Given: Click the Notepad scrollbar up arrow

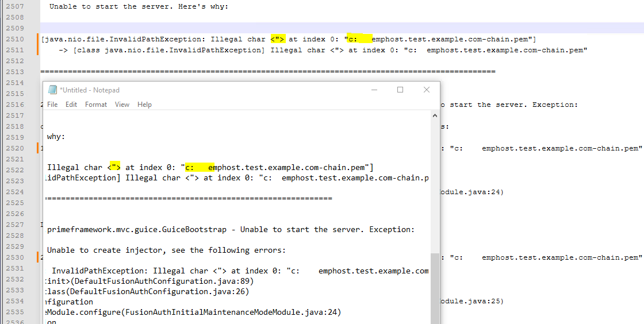Looking at the screenshot, I should point(435,116).
